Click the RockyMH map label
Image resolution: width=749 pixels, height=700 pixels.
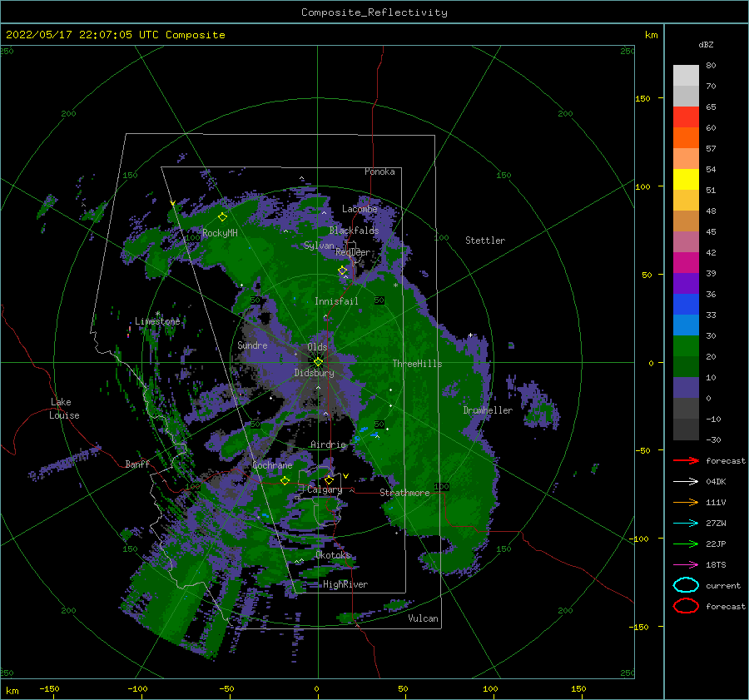(x=220, y=233)
